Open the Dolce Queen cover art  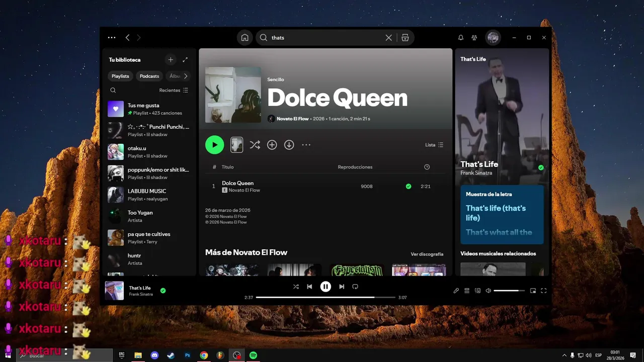[233, 95]
